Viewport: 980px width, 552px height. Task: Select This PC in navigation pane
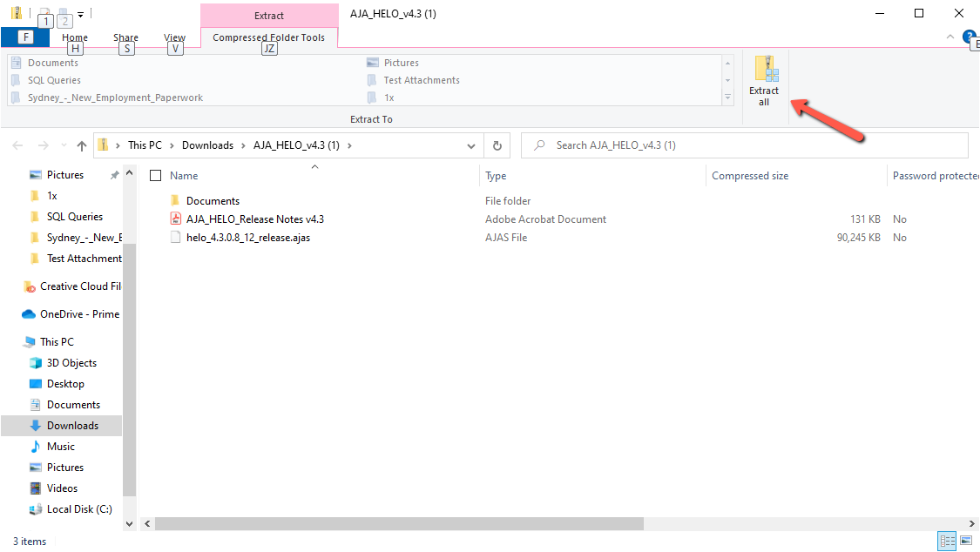pyautogui.click(x=57, y=341)
